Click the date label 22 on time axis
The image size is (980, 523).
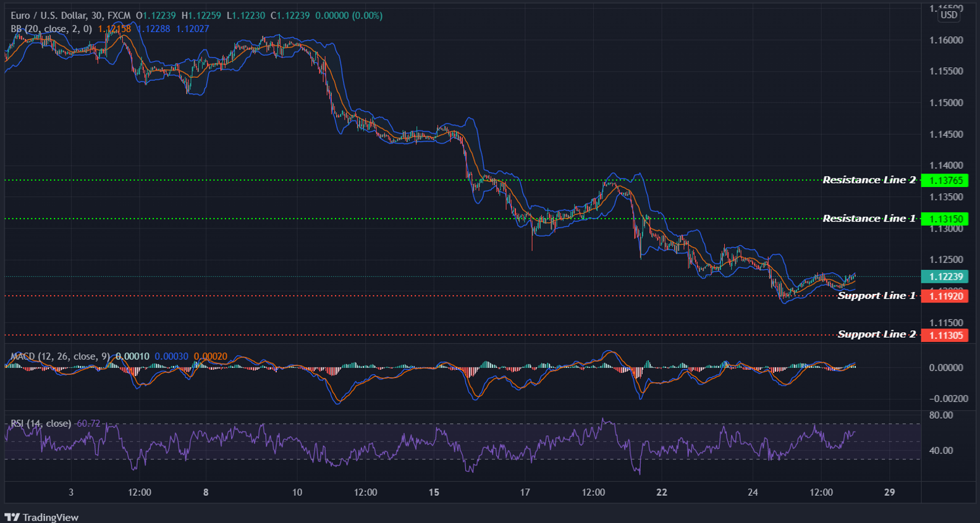(x=662, y=492)
